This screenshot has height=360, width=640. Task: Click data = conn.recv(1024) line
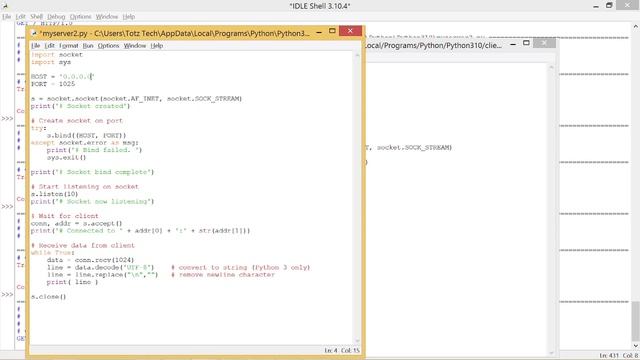[90, 260]
